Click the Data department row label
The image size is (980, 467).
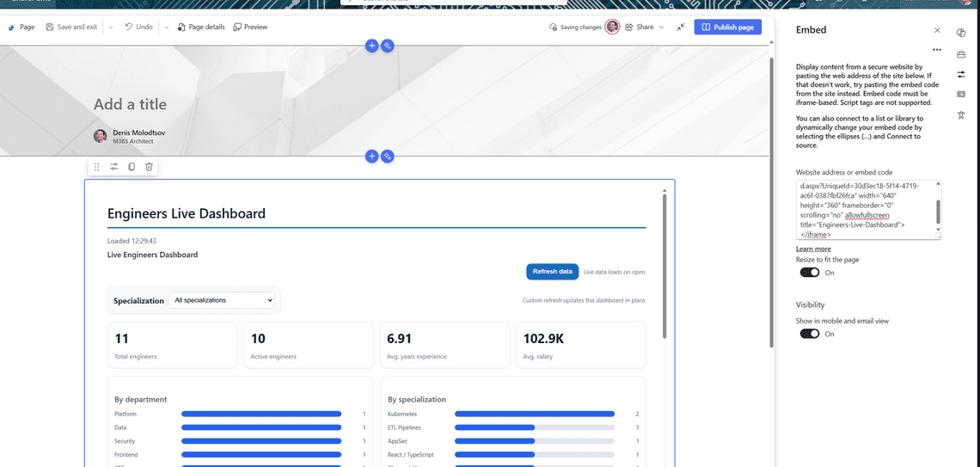tap(120, 427)
